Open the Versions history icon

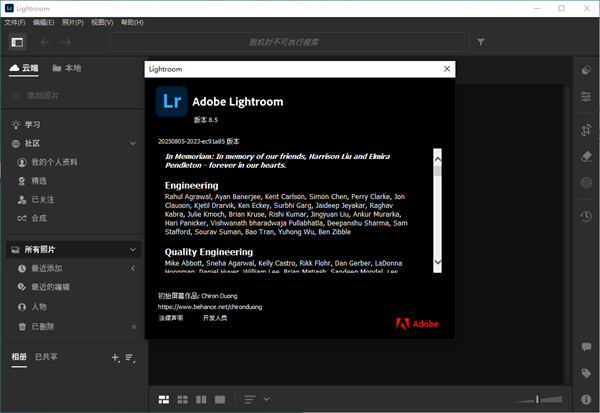click(586, 217)
